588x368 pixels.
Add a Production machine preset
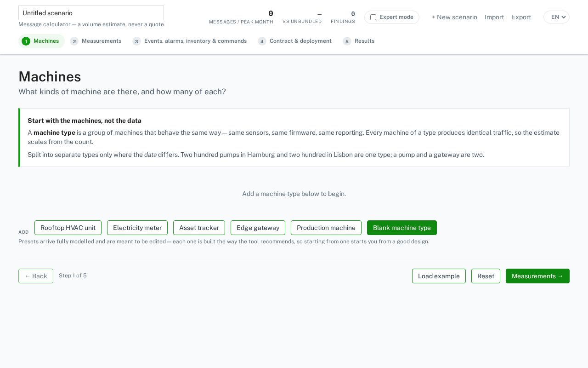326,228
